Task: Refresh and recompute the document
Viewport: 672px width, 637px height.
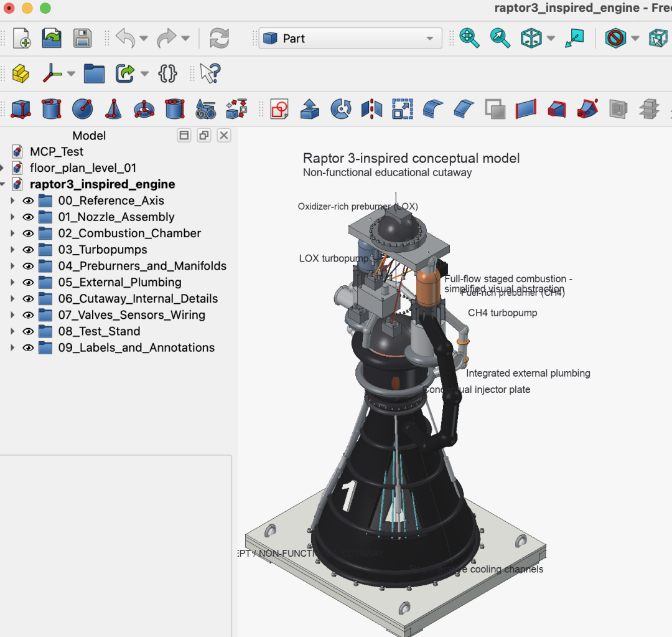Action: pos(219,38)
